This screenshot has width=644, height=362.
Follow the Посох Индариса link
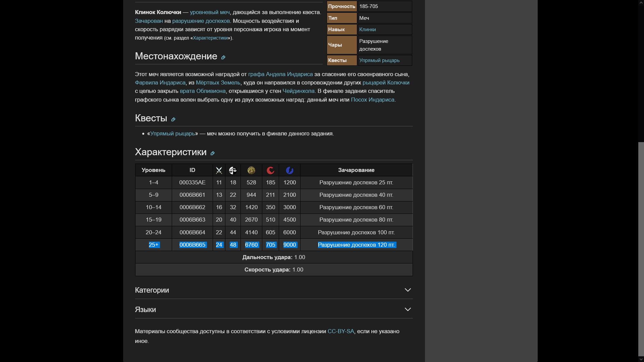pos(372,100)
